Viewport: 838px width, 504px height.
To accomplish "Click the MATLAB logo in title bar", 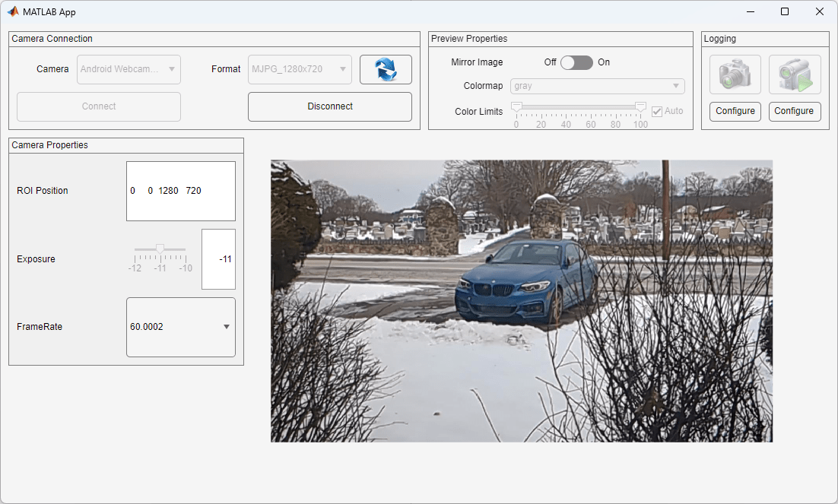I will click(x=13, y=11).
